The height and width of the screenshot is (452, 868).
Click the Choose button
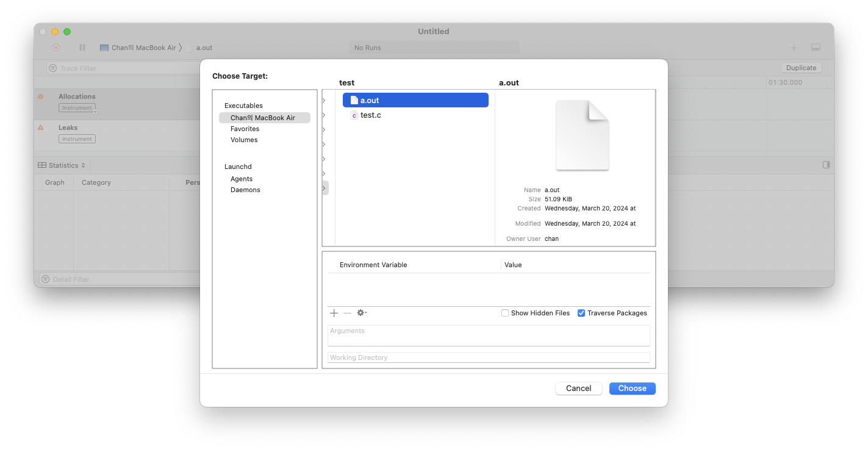tap(633, 389)
